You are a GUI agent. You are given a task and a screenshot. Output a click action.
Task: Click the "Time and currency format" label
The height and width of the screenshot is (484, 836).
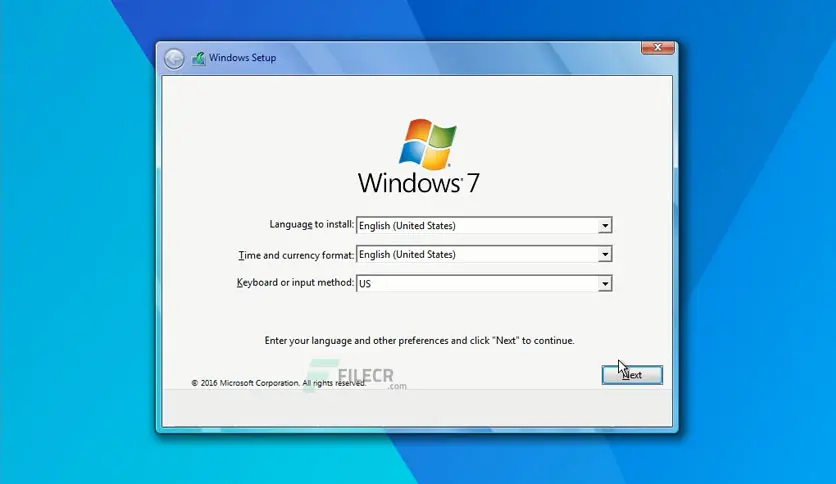[x=296, y=255]
